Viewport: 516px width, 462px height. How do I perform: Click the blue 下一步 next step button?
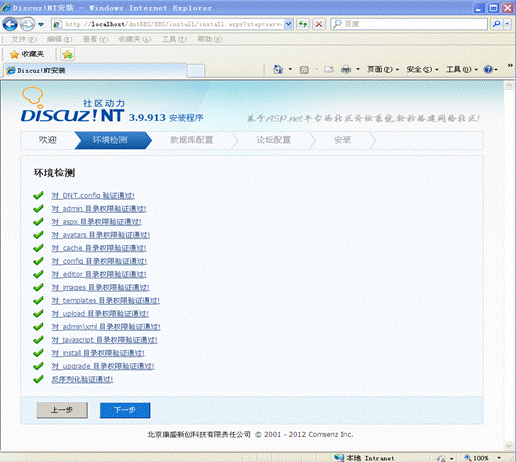125,410
